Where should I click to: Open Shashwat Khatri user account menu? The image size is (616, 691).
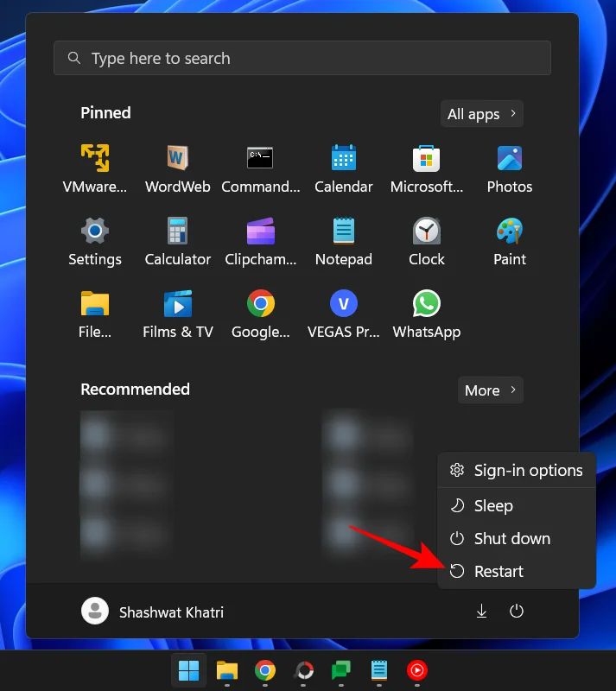pos(153,612)
